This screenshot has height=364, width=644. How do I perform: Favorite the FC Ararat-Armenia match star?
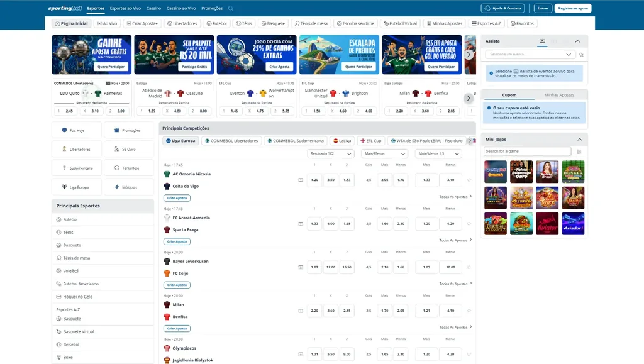pos(469,224)
